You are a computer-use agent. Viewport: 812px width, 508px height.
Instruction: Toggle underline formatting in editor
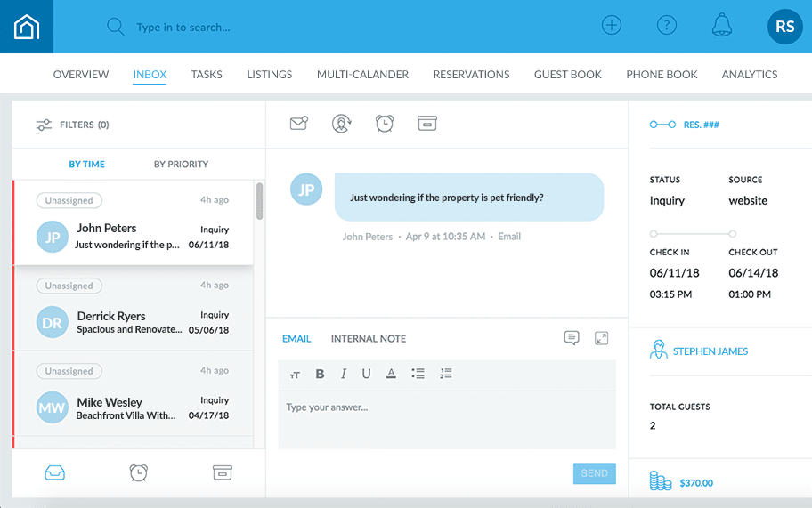[366, 375]
